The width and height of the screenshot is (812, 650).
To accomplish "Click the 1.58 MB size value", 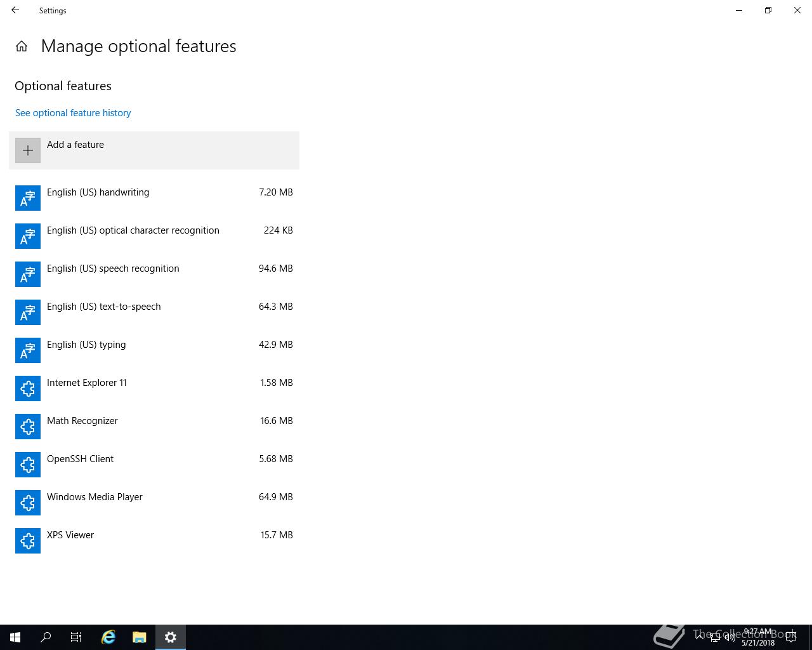I will point(277,383).
